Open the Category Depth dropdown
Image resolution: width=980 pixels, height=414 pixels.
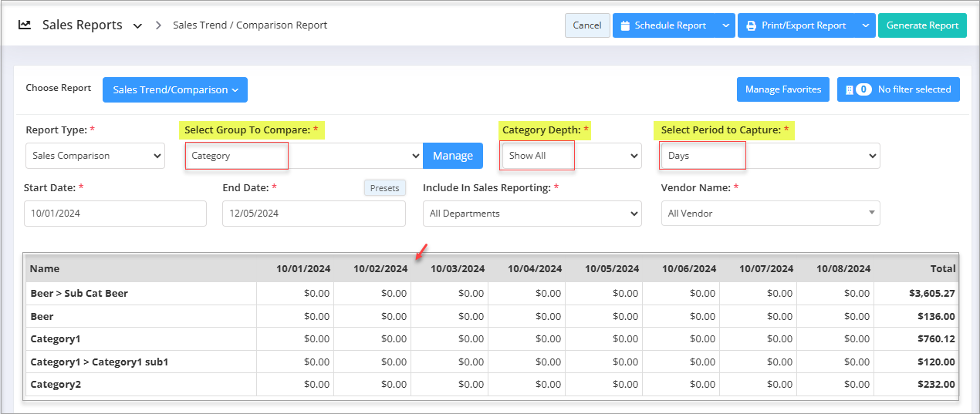[571, 155]
